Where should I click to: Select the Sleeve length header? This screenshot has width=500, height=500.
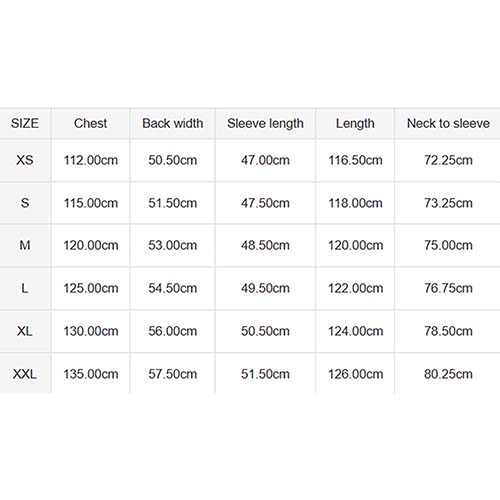265,124
